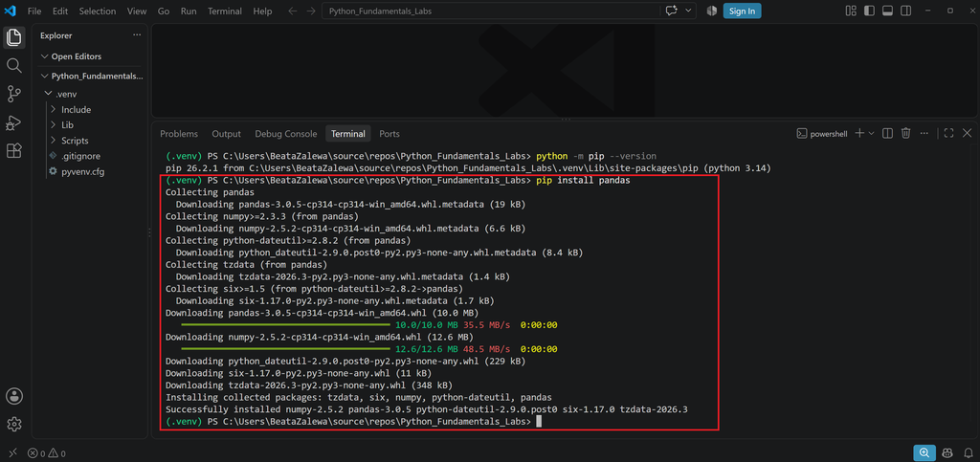Click the zoom magnifier in status bar
The height and width of the screenshot is (462, 980).
pyautogui.click(x=924, y=453)
